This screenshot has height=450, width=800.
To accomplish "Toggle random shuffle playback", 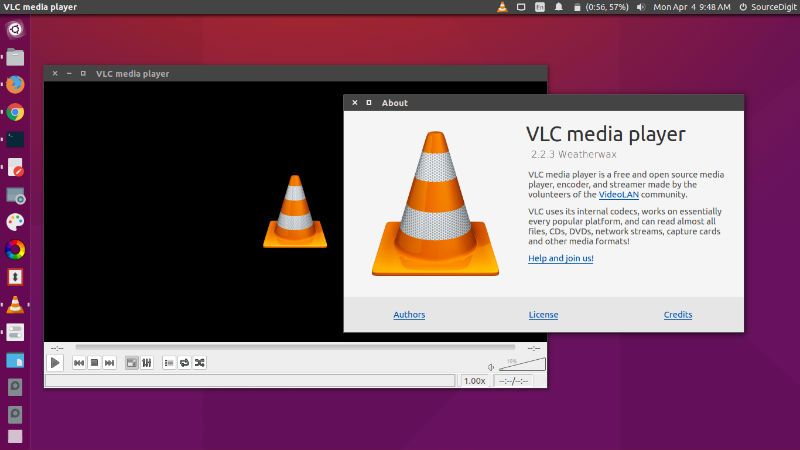I will point(199,363).
